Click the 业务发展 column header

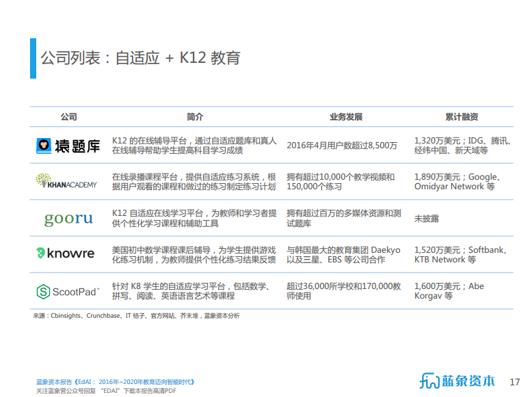[346, 117]
